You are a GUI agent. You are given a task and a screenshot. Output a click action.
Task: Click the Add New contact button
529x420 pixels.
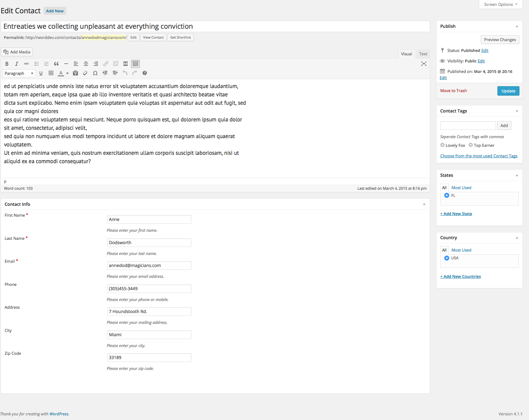click(x=55, y=11)
